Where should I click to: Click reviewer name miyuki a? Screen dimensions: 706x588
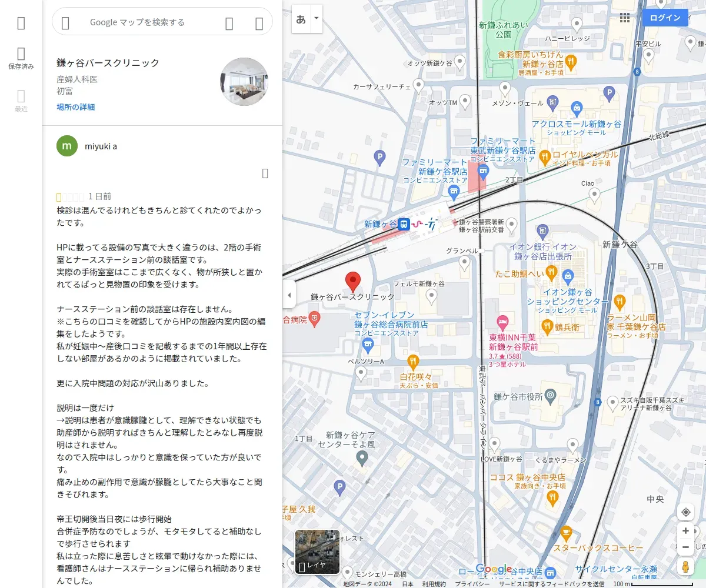pos(101,146)
